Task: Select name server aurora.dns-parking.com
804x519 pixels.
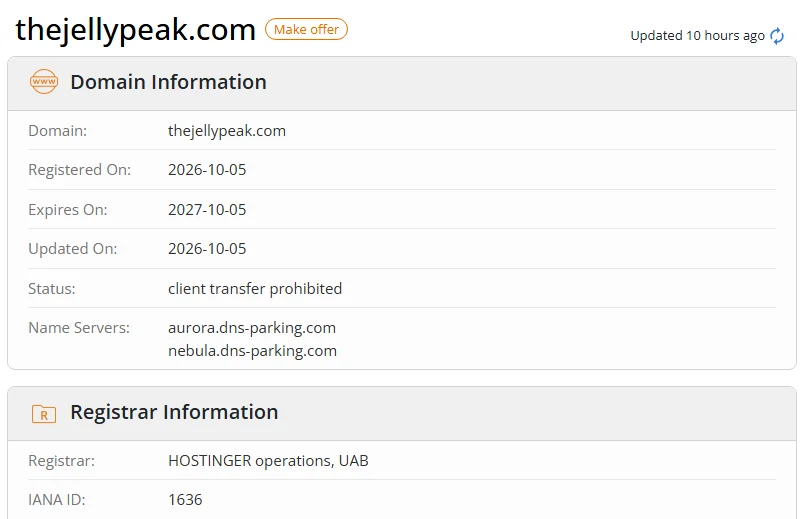Action: tap(252, 328)
